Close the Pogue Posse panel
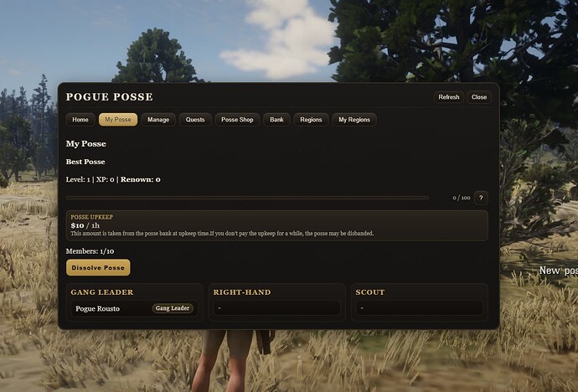 coord(479,97)
